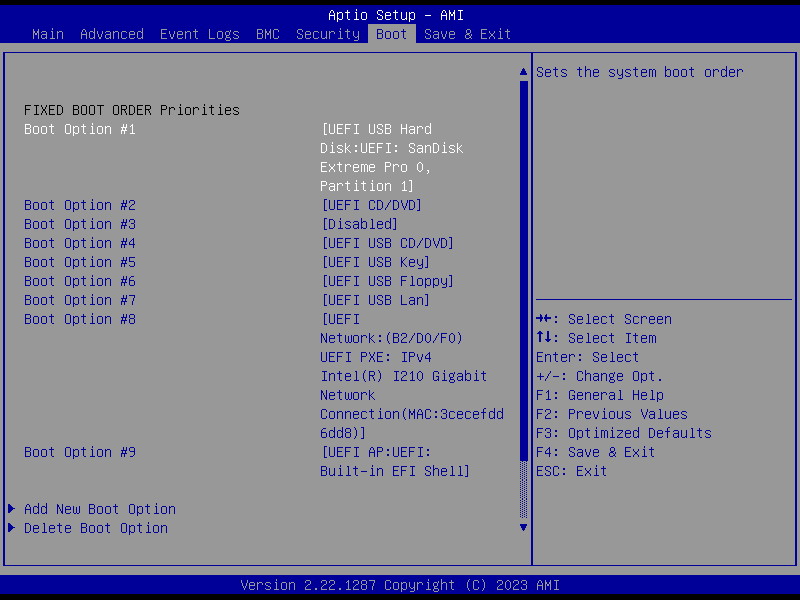Click the Version 2.22.1287 copyright footer

tap(400, 585)
